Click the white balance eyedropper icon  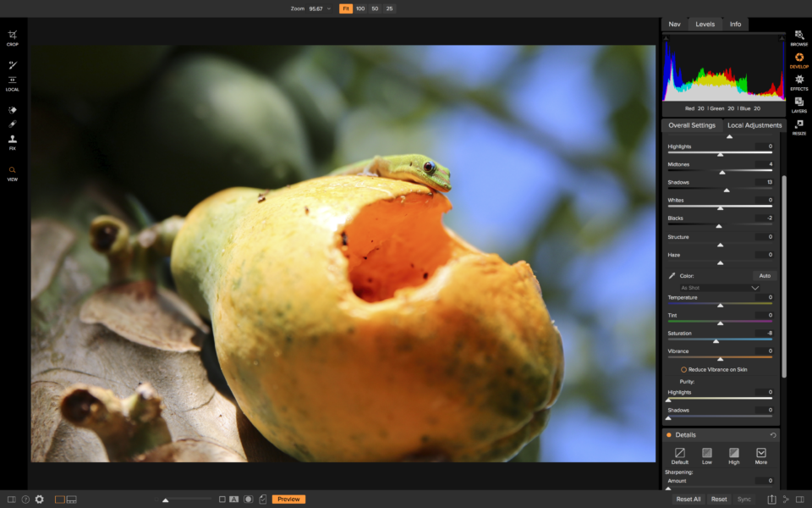(672, 276)
